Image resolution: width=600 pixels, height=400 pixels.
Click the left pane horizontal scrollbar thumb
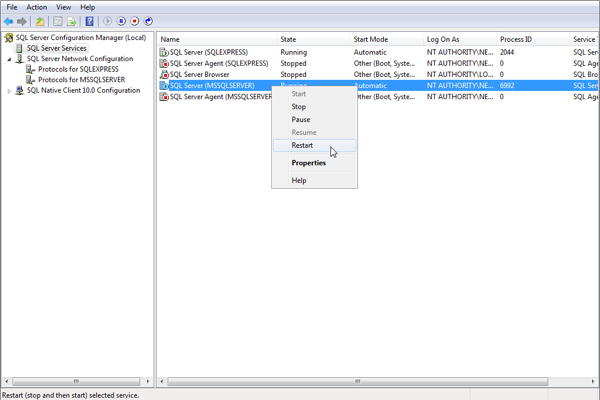76,382
